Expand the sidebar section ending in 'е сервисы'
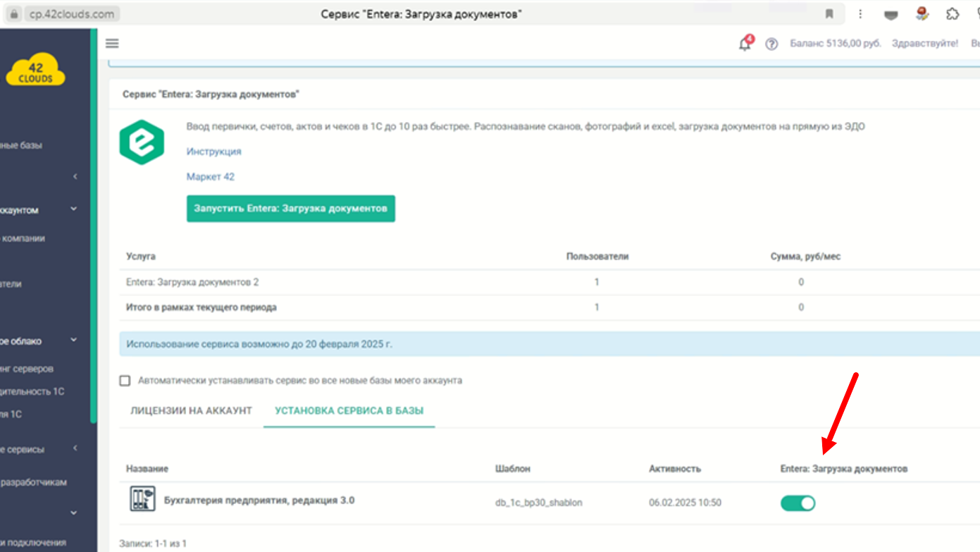The width and height of the screenshot is (980, 552). coord(75,448)
